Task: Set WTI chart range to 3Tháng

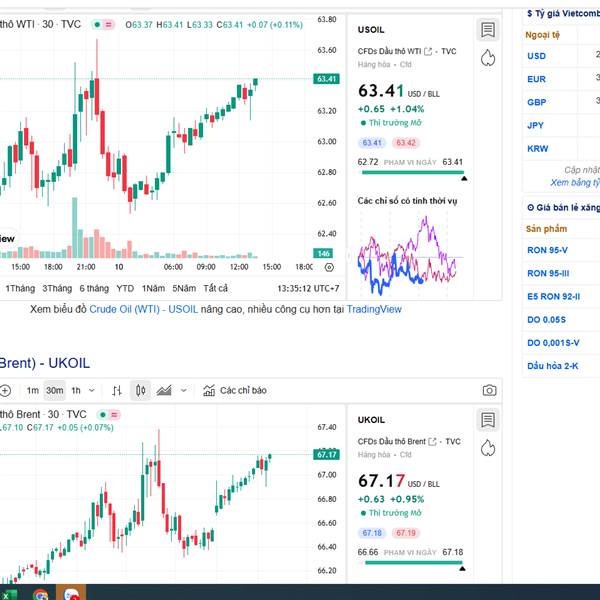Action: coord(57,289)
